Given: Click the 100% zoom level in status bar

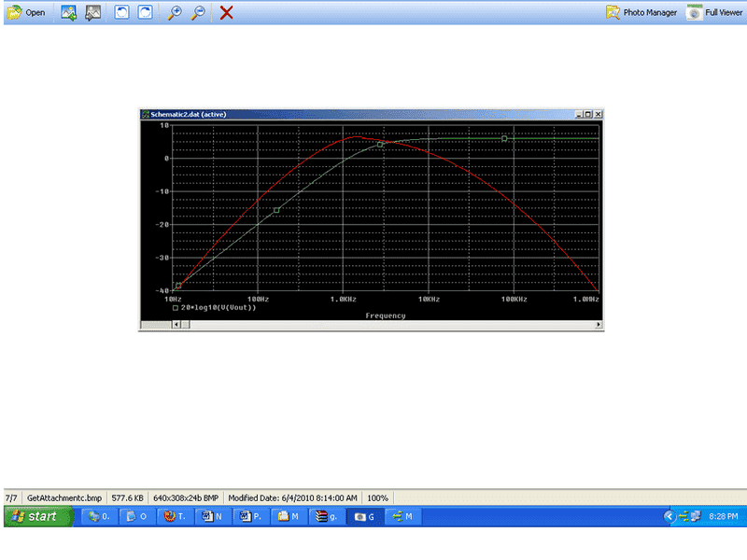Looking at the screenshot, I should point(378,498).
